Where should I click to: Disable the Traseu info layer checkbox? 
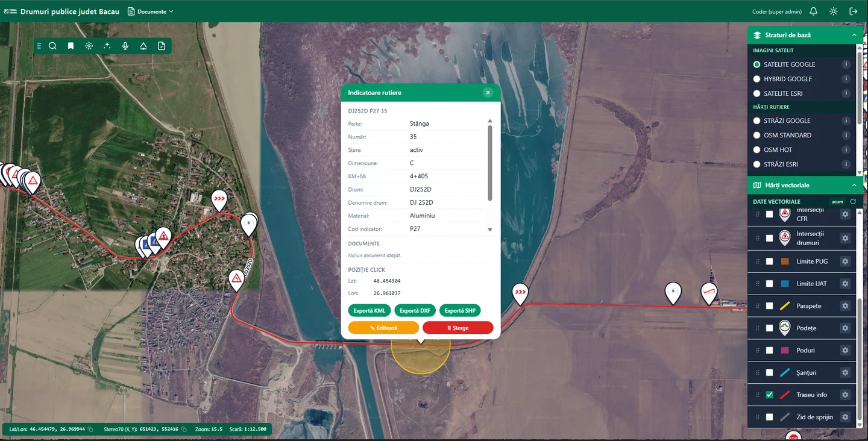pos(769,395)
